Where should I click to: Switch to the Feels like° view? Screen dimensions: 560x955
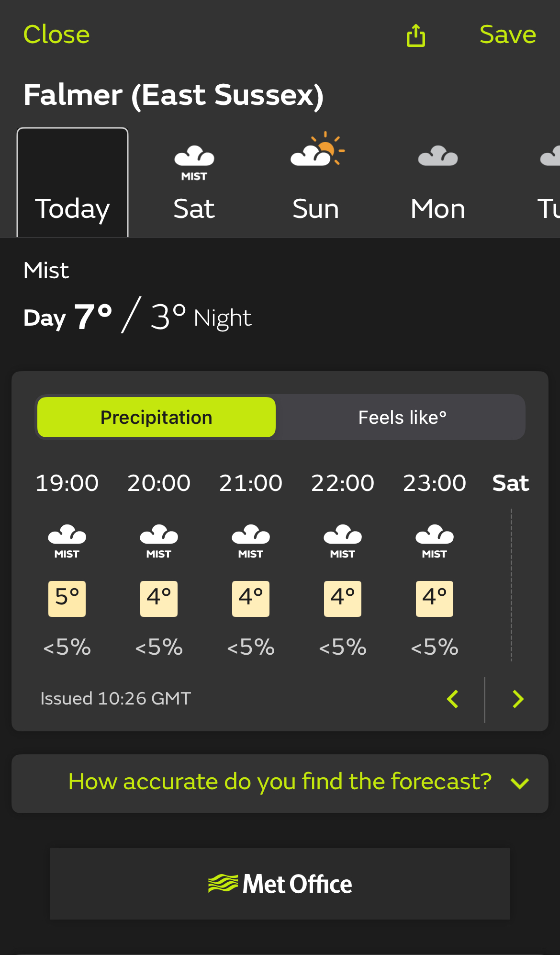[402, 417]
